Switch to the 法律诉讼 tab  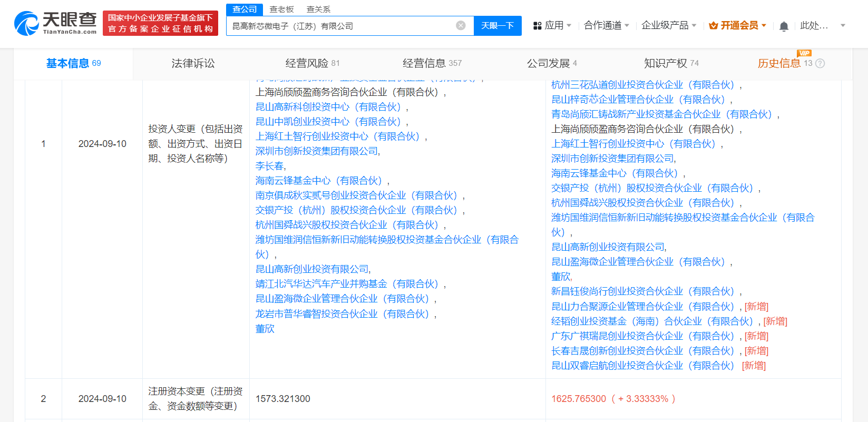click(193, 64)
